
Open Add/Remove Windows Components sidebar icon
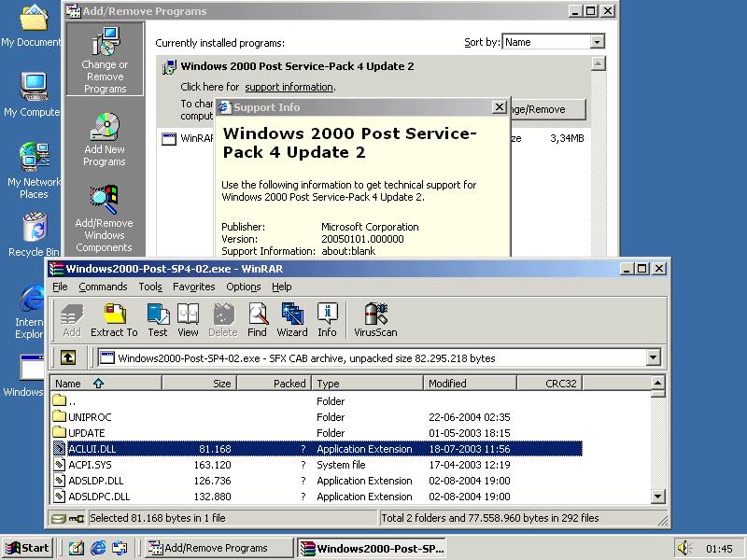tap(104, 218)
